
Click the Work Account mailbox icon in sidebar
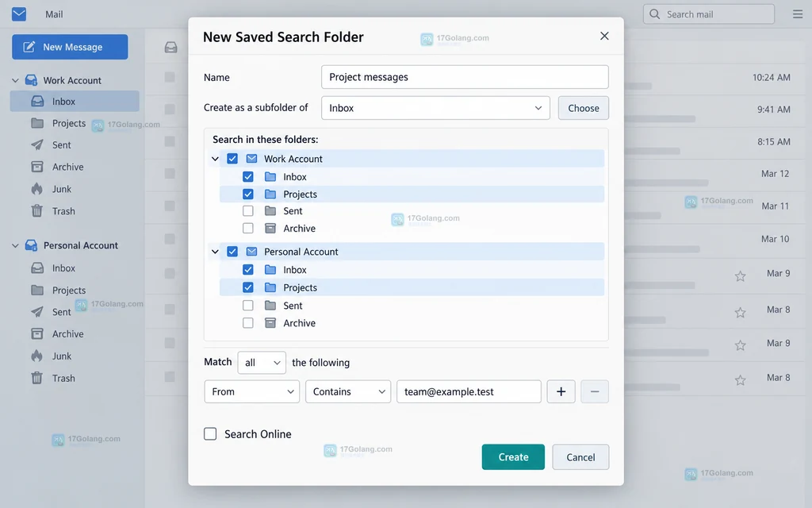coord(31,80)
